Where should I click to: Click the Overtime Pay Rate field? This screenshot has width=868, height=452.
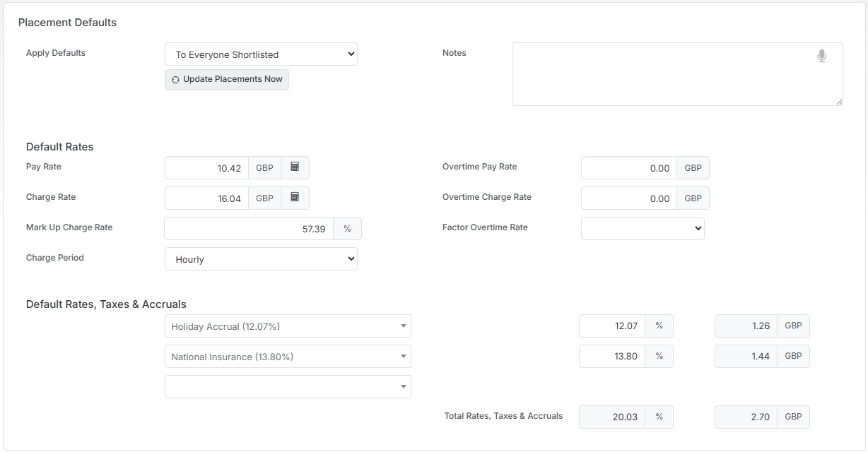[x=629, y=168]
